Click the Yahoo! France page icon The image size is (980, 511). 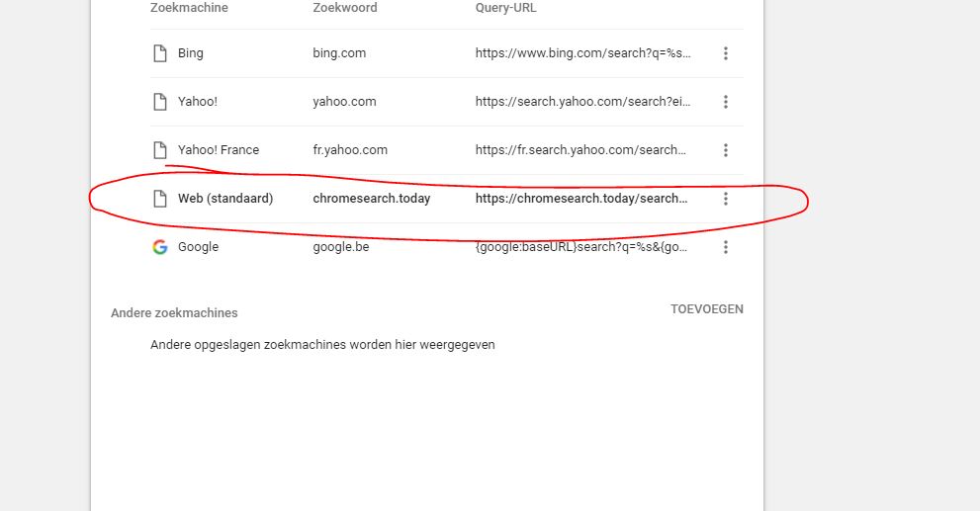tap(160, 150)
